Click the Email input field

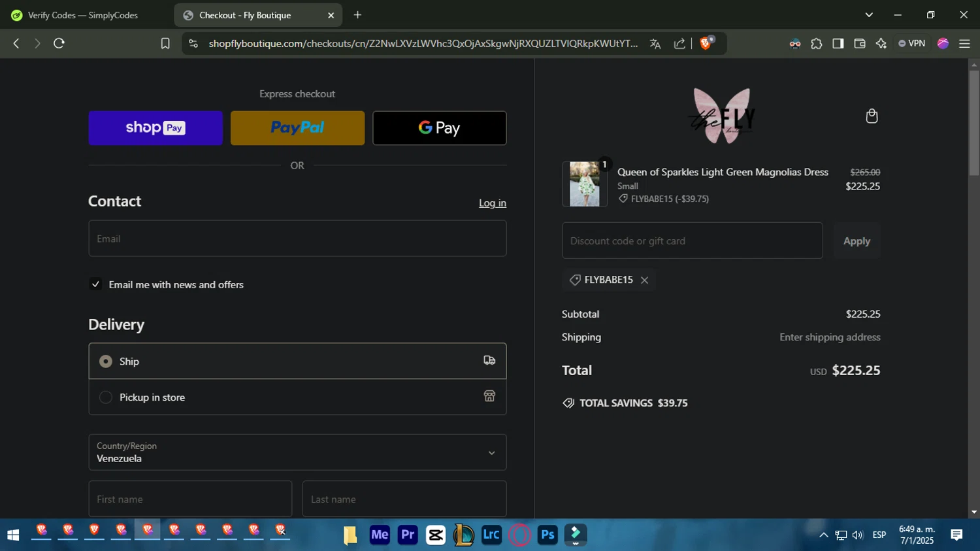[297, 239]
